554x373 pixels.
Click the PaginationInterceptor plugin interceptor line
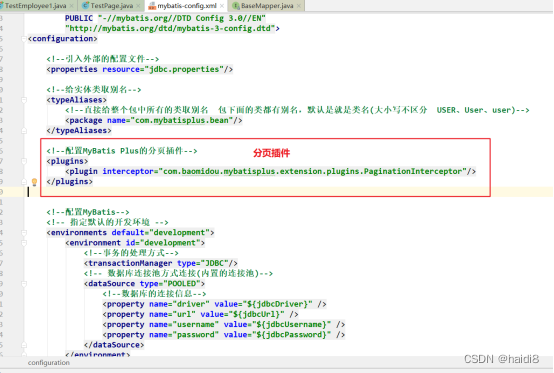pos(270,171)
